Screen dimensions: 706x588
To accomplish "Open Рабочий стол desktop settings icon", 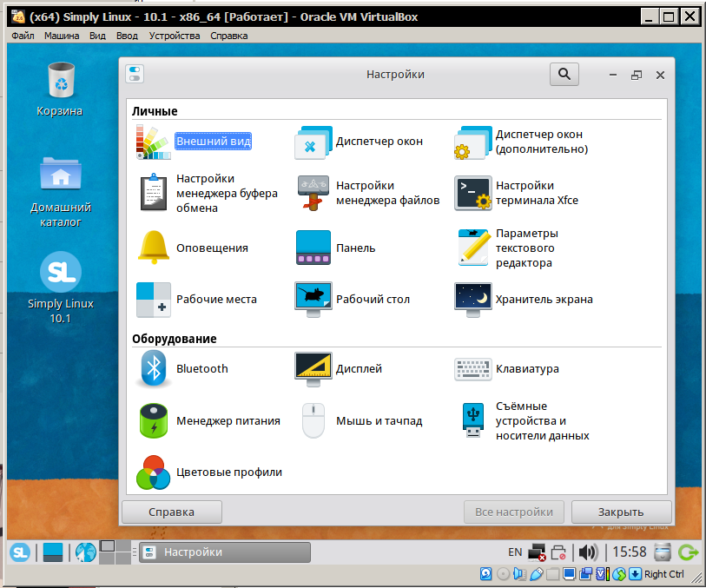I will coord(313,300).
